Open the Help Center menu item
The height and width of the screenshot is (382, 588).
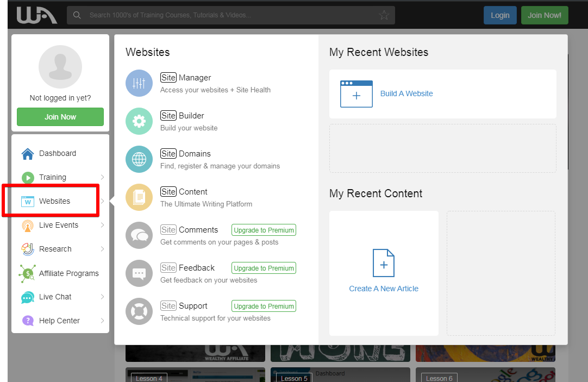tap(60, 321)
